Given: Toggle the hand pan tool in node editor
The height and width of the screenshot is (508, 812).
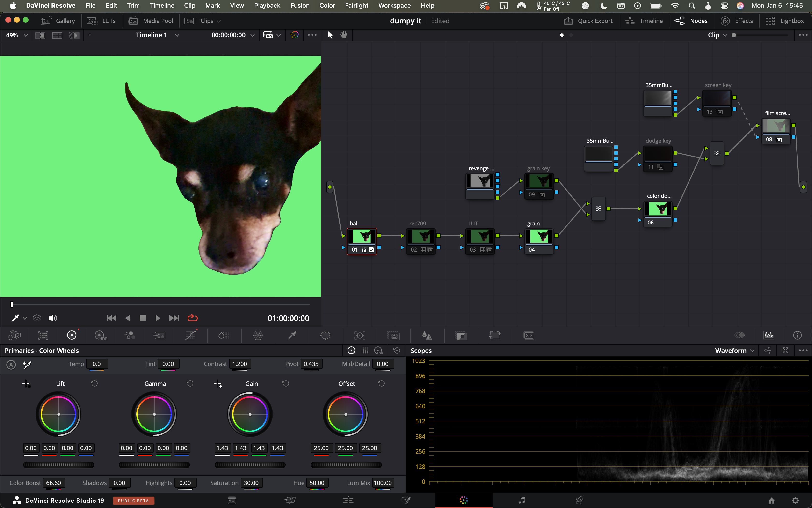Looking at the screenshot, I should (x=344, y=35).
